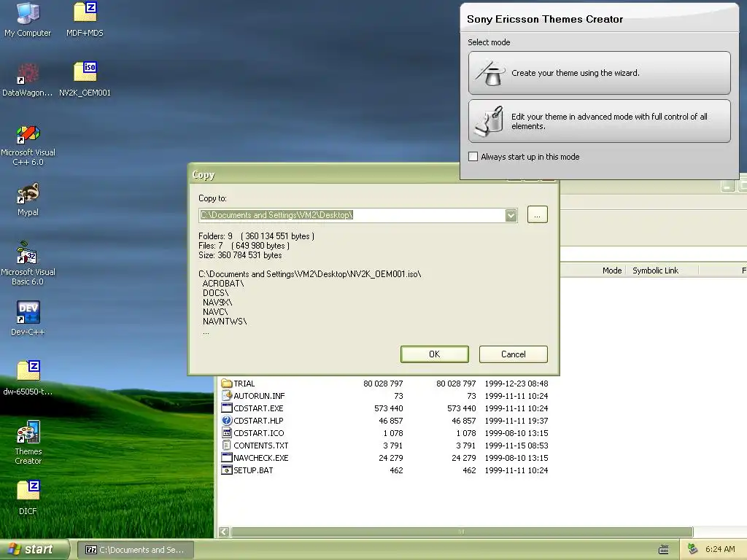747x560 pixels.
Task: Click CDSTART.HLP date 1999-11-11 19:37
Action: coord(516,421)
